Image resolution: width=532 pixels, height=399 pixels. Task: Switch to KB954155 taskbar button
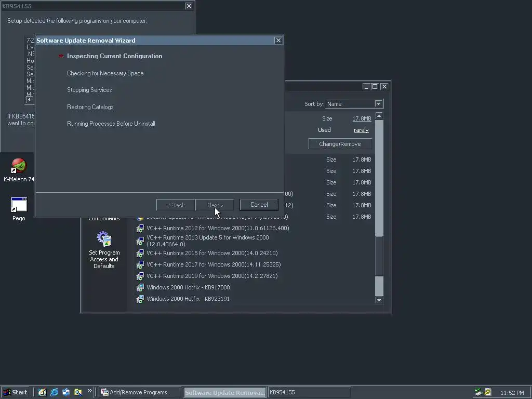pyautogui.click(x=309, y=392)
